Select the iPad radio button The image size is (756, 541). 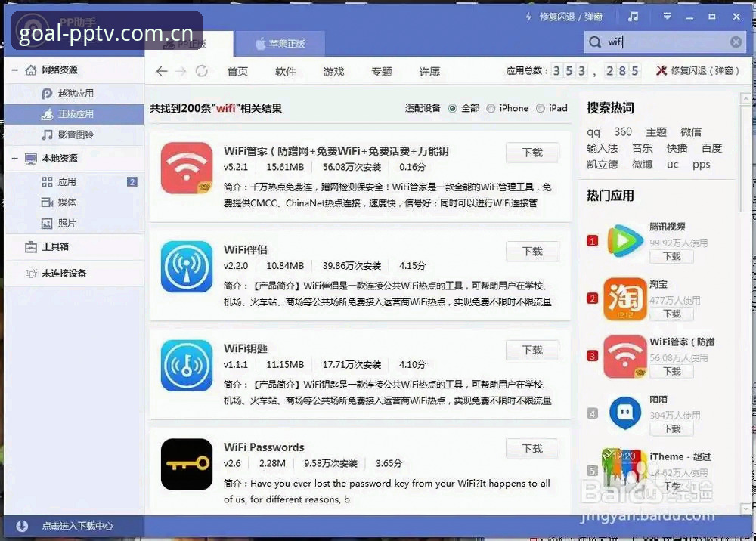coord(541,108)
